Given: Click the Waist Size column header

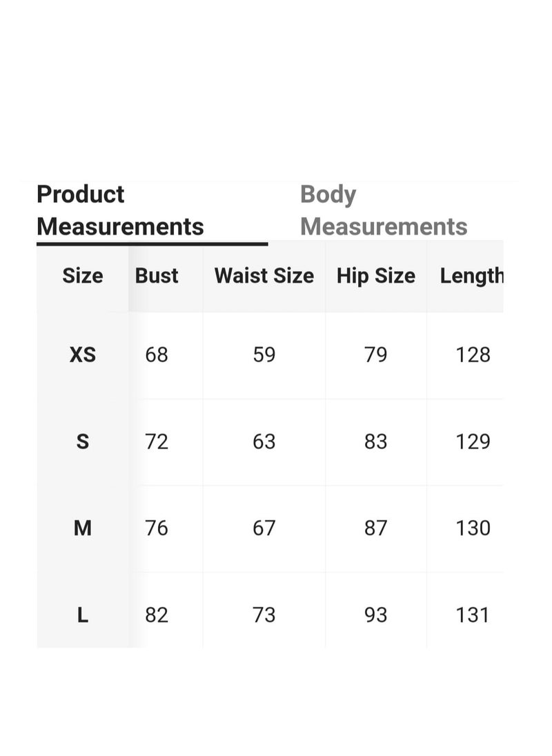Looking at the screenshot, I should click(264, 276).
